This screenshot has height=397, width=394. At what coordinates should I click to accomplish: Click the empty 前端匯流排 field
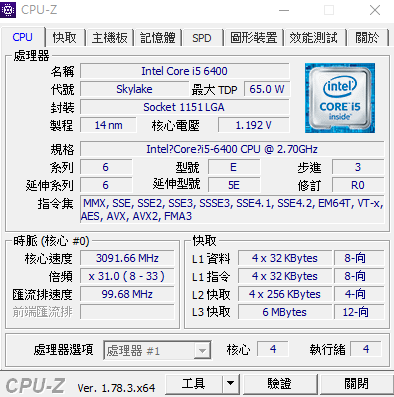(127, 312)
